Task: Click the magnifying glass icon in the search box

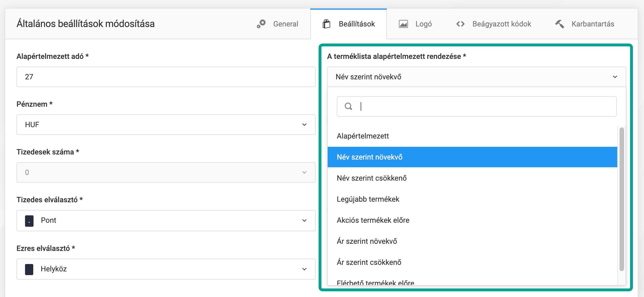Action: coord(348,106)
